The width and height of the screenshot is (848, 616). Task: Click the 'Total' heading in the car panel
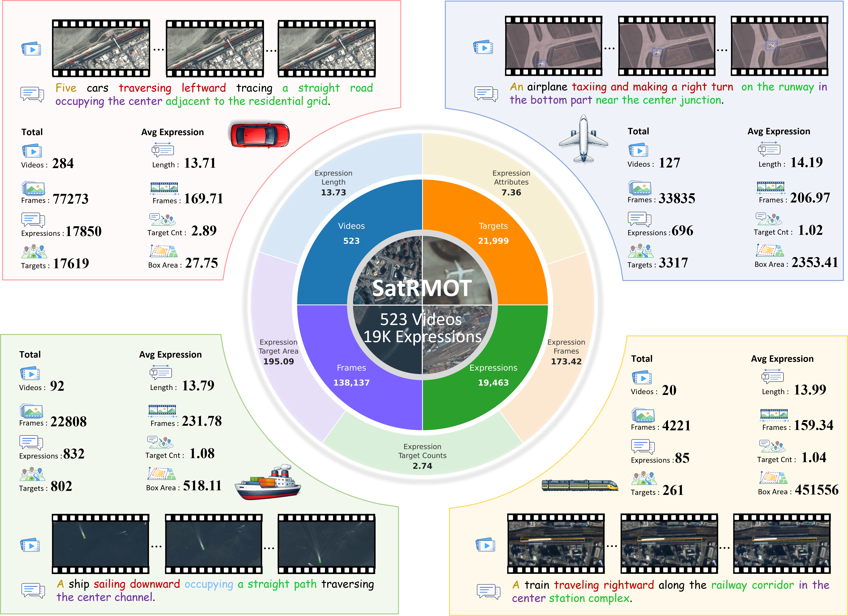pos(32,132)
